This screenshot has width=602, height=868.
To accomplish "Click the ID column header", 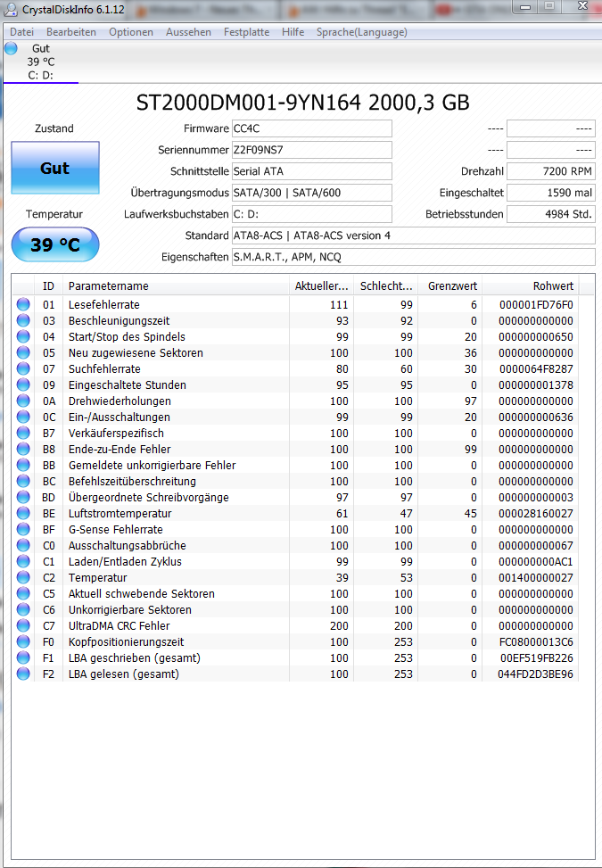I will pyautogui.click(x=49, y=285).
